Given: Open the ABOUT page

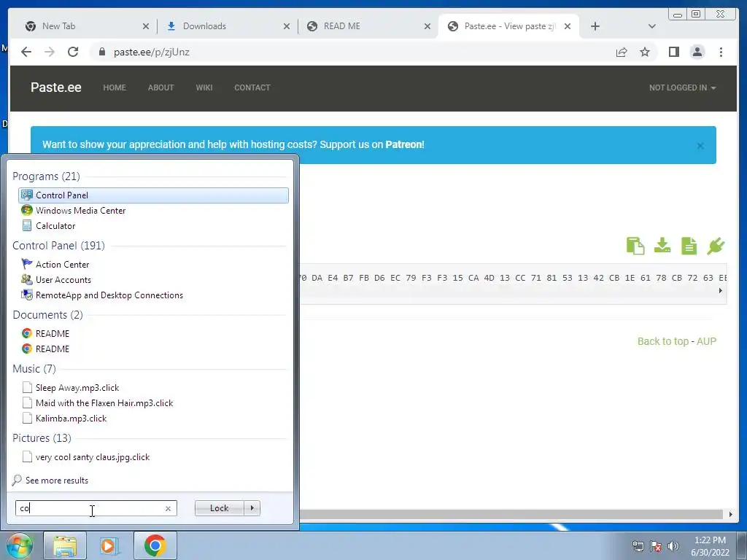Looking at the screenshot, I should click(160, 87).
